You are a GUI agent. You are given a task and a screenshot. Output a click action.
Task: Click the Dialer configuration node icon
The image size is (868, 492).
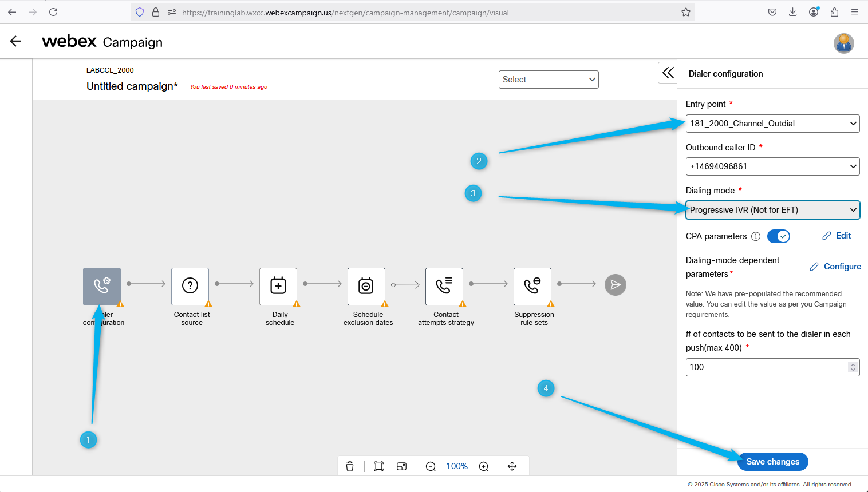pos(102,286)
